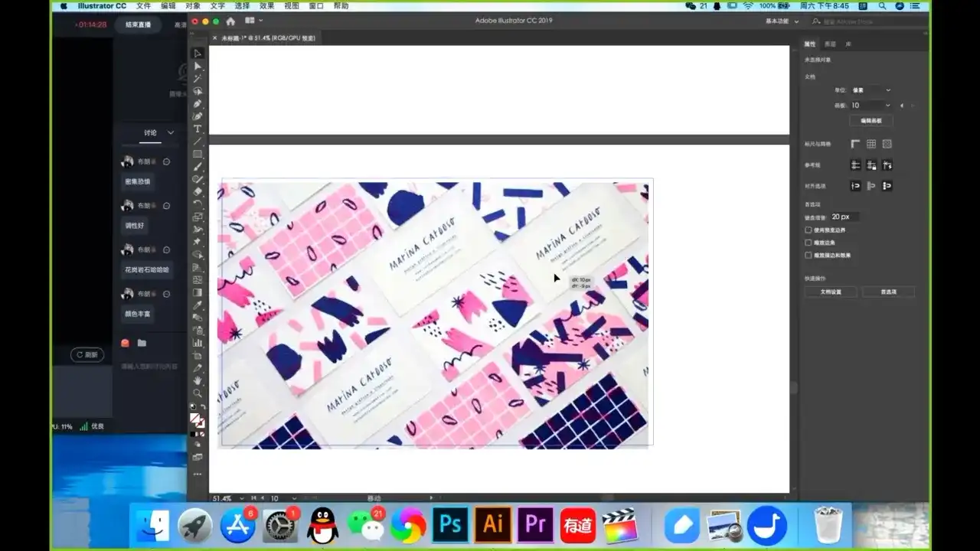Open Photoshop from the dock

[451, 524]
